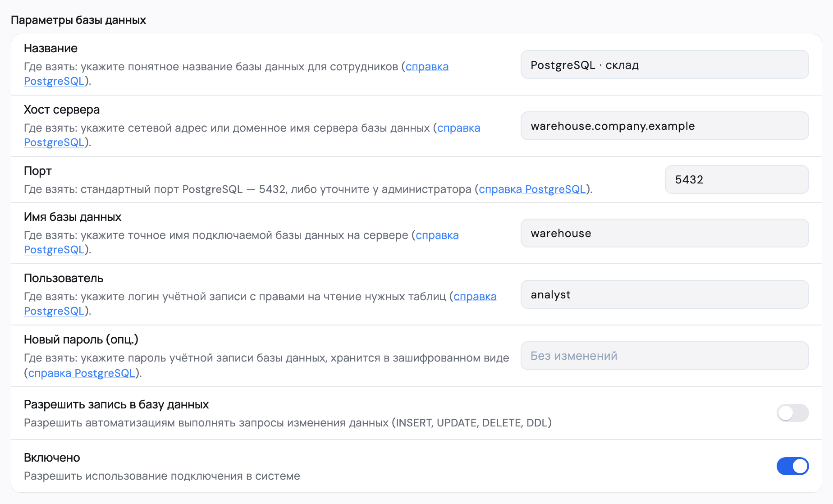833x504 pixels.
Task: Edit the Порт field showing 5432
Action: (x=737, y=179)
